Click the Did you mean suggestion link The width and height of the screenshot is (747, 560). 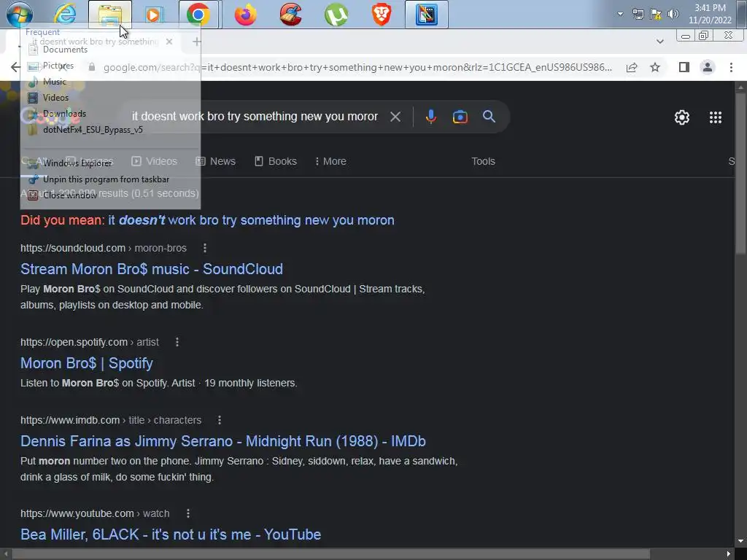pyautogui.click(x=251, y=220)
